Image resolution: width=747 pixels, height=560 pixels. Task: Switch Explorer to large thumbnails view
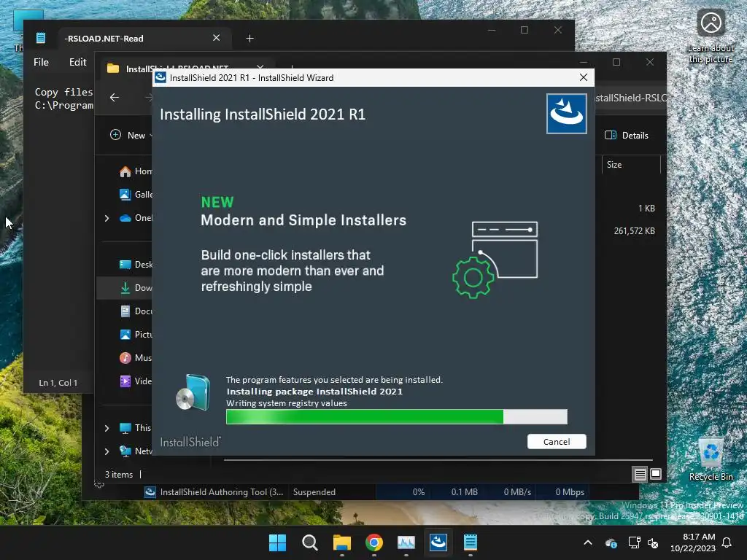pyautogui.click(x=656, y=474)
